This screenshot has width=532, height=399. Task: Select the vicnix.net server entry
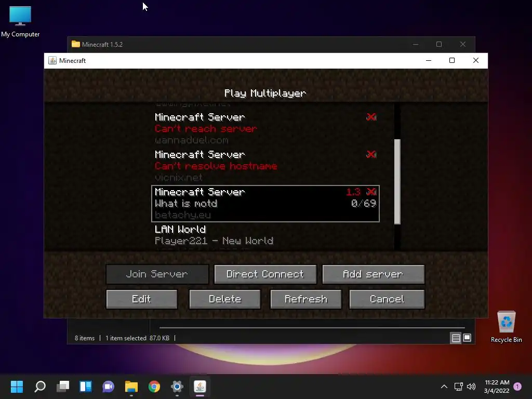point(265,166)
